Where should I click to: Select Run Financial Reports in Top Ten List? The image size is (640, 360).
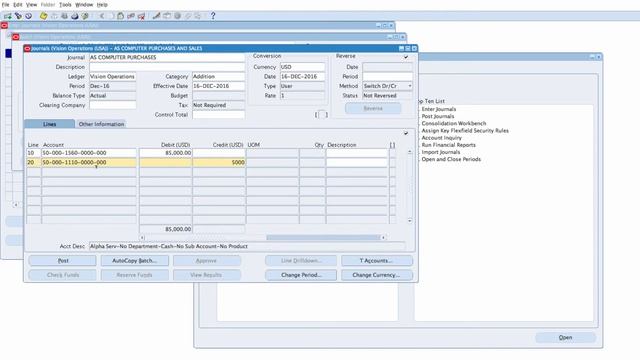[449, 145]
